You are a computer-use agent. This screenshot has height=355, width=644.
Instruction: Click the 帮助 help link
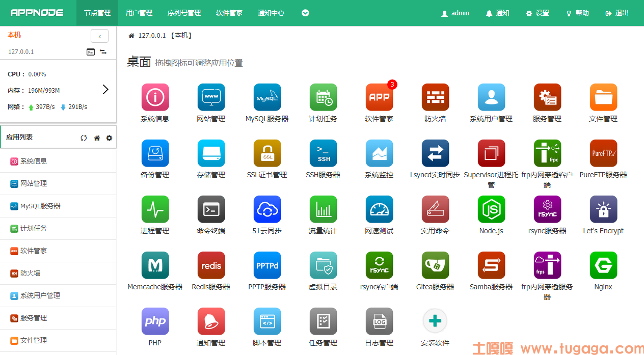[x=577, y=13]
